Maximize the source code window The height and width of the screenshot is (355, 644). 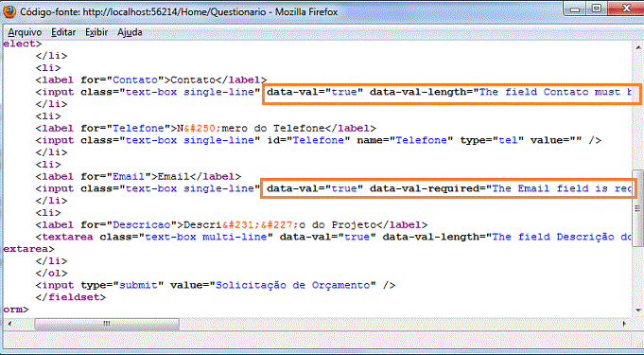(597, 9)
